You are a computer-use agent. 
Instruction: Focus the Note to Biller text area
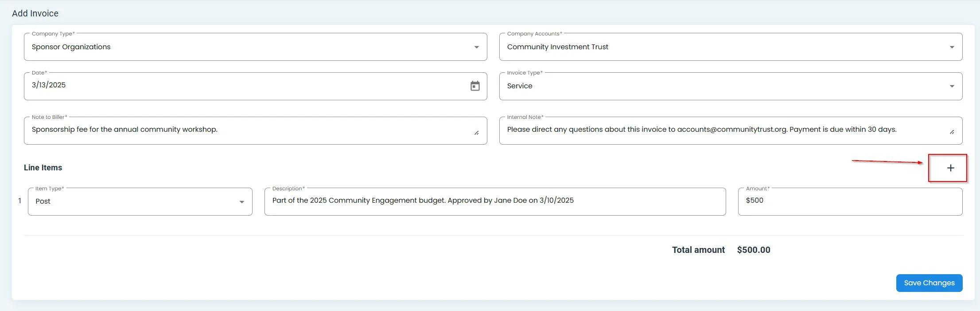248,130
